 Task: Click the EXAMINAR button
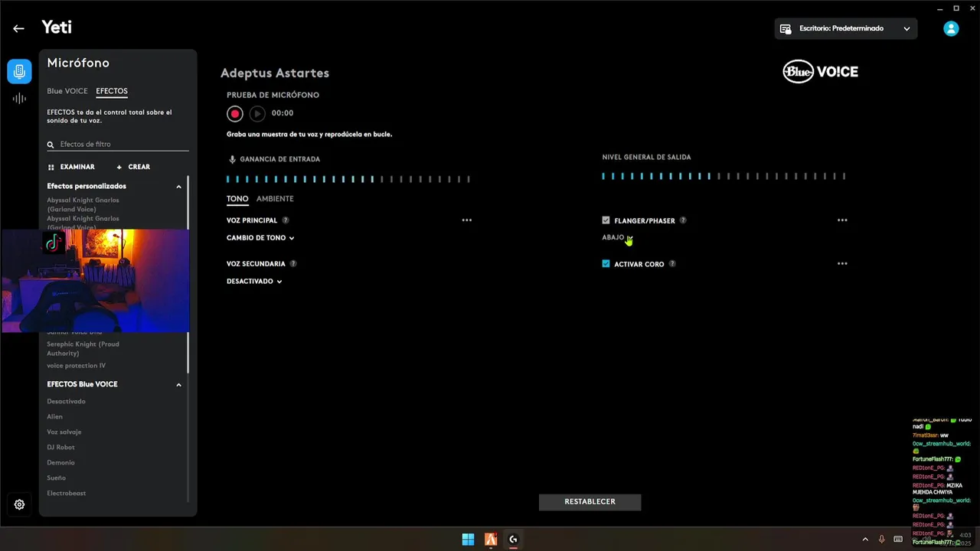tap(71, 167)
